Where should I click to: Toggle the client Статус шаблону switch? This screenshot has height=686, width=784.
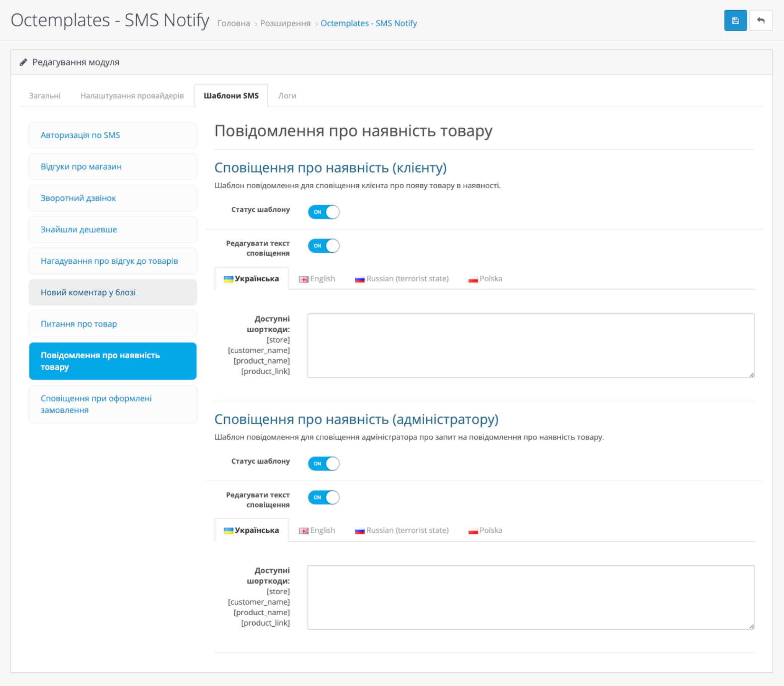[323, 212]
